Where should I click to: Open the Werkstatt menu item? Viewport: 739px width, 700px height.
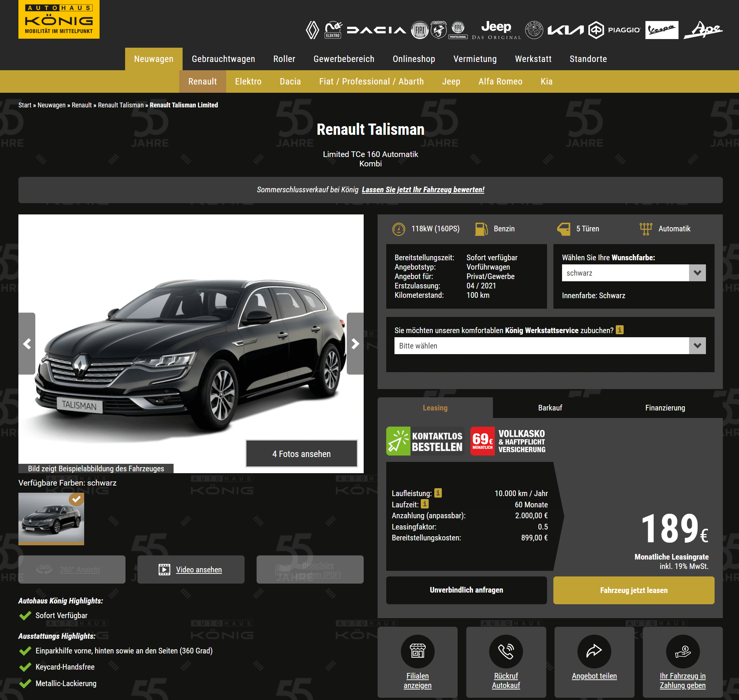(533, 59)
